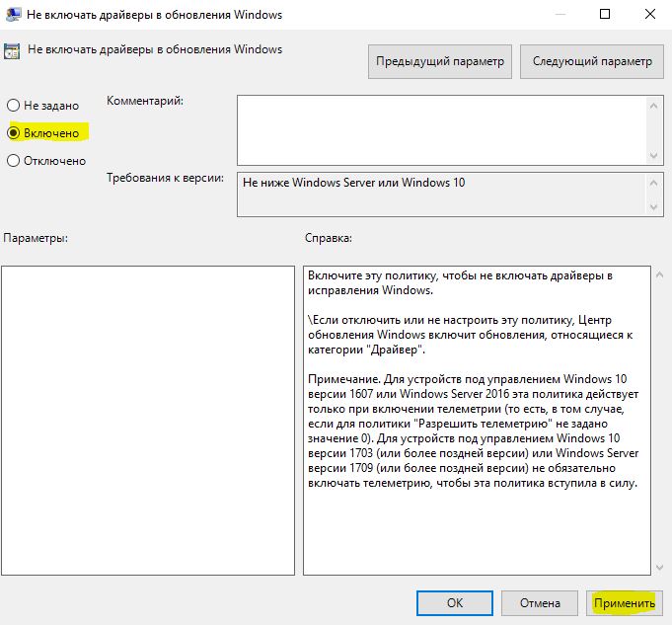Click the help paragraph starting 'Примечание'
Viewport: 672px width, 625px height.
(473, 430)
